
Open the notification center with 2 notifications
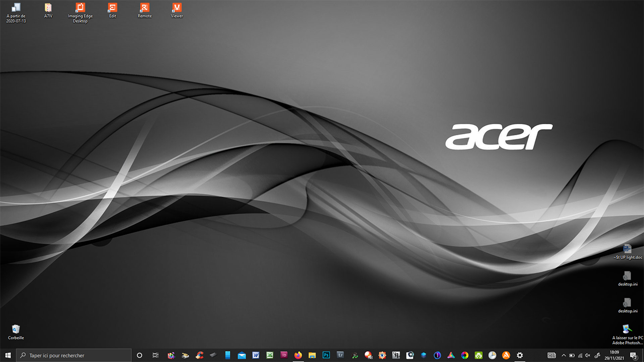[633, 355]
